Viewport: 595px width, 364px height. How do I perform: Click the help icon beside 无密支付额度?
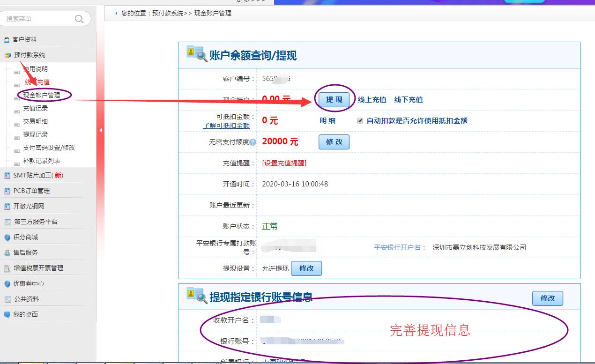pyautogui.click(x=253, y=142)
